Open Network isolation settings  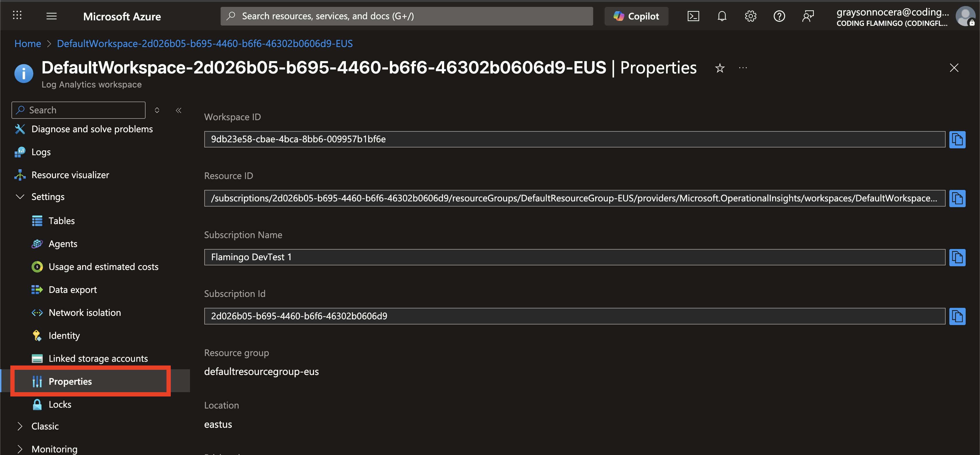tap(85, 312)
